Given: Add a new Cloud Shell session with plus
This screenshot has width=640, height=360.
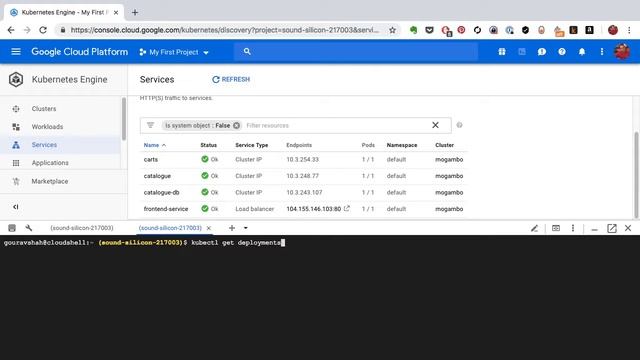Looking at the screenshot, I should pos(232,228).
